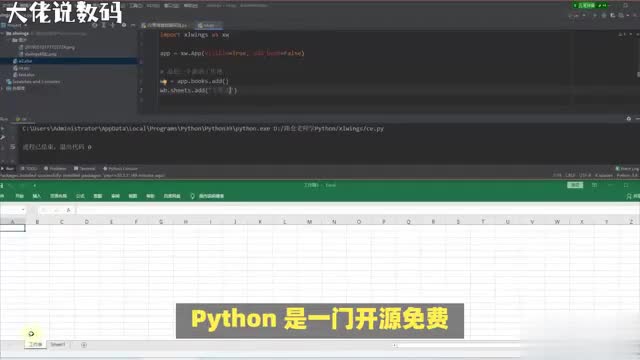Click the Python interpreter selector in status bar

click(627, 175)
